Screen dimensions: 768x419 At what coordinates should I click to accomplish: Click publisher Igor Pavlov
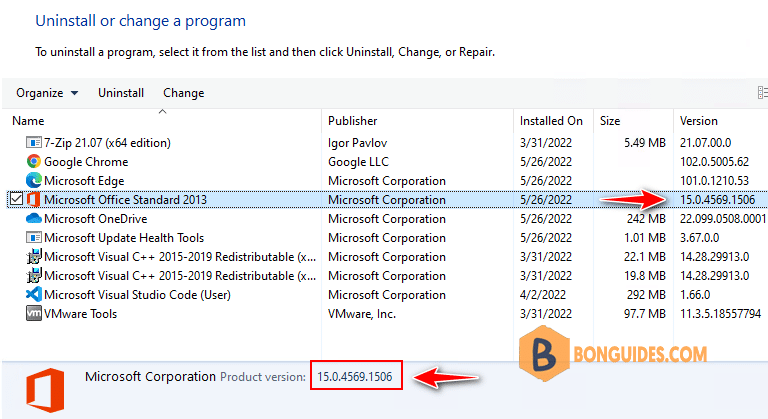tap(358, 143)
